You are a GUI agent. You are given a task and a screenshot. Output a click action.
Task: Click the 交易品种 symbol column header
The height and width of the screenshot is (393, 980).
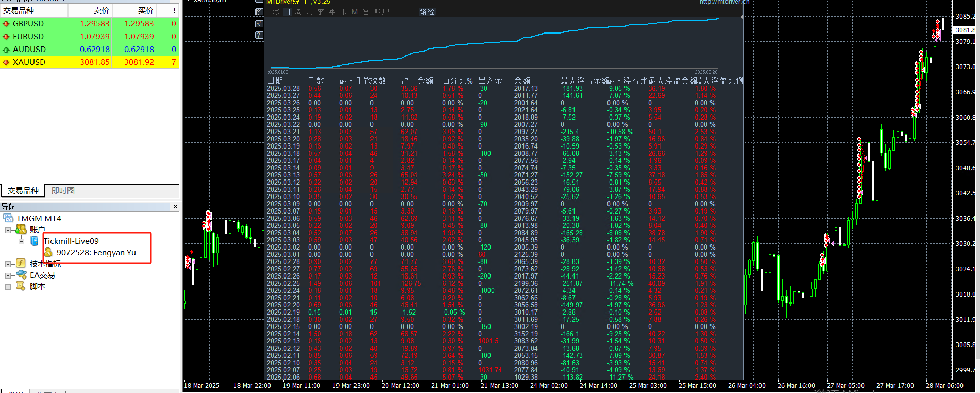(x=34, y=11)
